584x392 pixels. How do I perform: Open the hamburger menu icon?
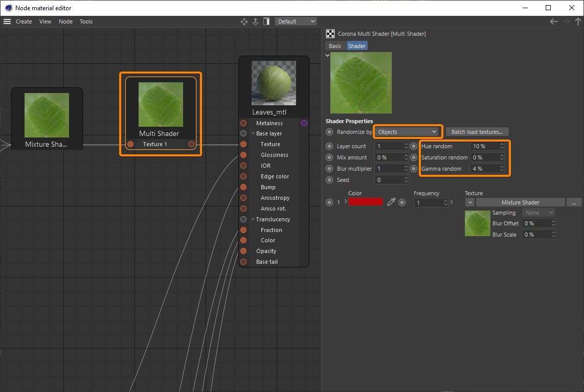coord(7,21)
